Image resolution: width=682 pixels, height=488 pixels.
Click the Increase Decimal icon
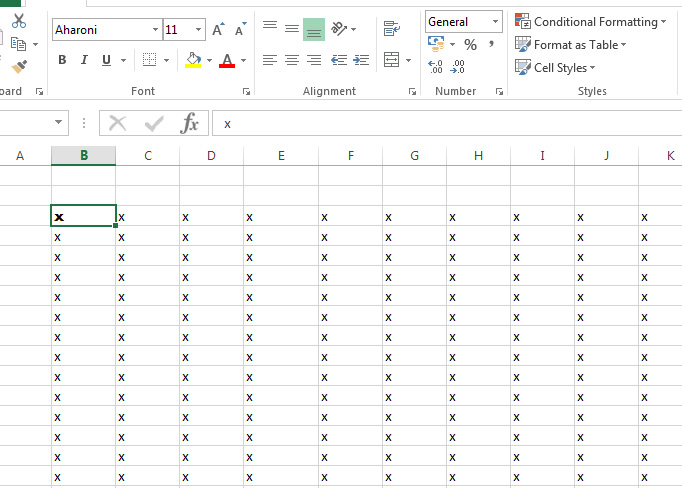pyautogui.click(x=436, y=67)
